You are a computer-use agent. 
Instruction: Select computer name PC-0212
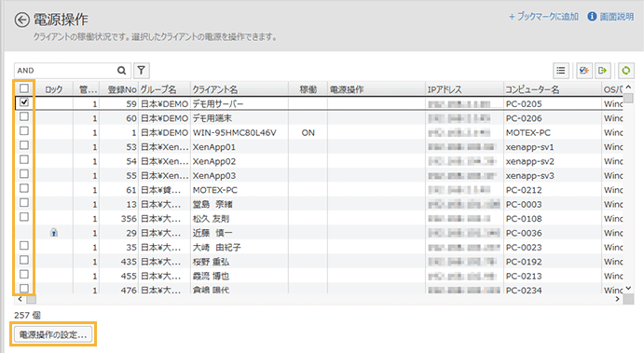(x=553, y=190)
